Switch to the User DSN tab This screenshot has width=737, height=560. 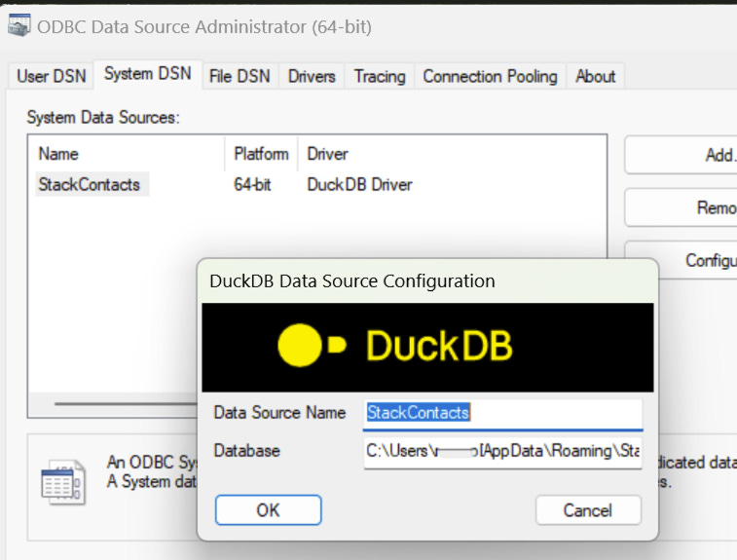click(x=52, y=76)
